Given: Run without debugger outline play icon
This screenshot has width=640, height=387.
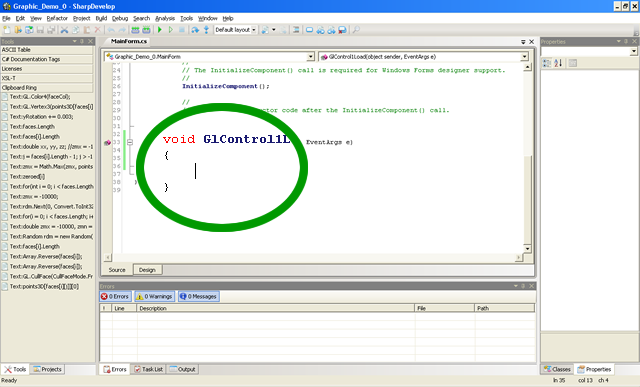Looking at the screenshot, I should tap(171, 30).
